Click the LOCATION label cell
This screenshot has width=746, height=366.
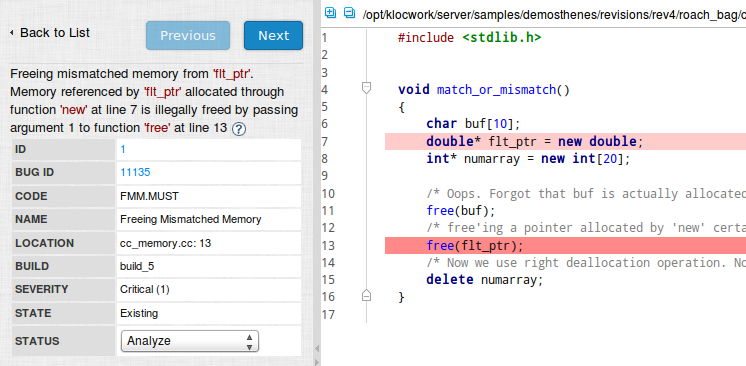tap(64, 243)
